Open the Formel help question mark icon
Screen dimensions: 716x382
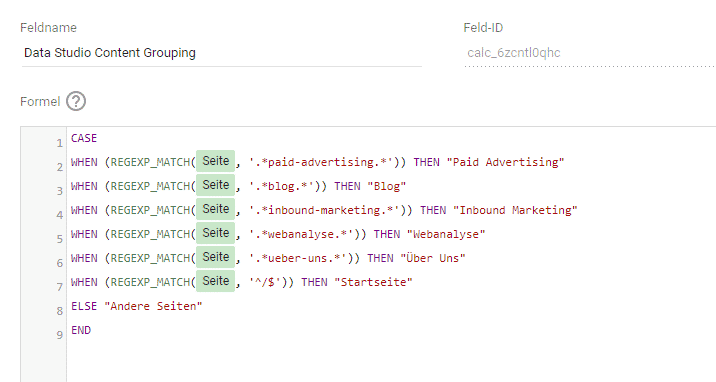[76, 101]
